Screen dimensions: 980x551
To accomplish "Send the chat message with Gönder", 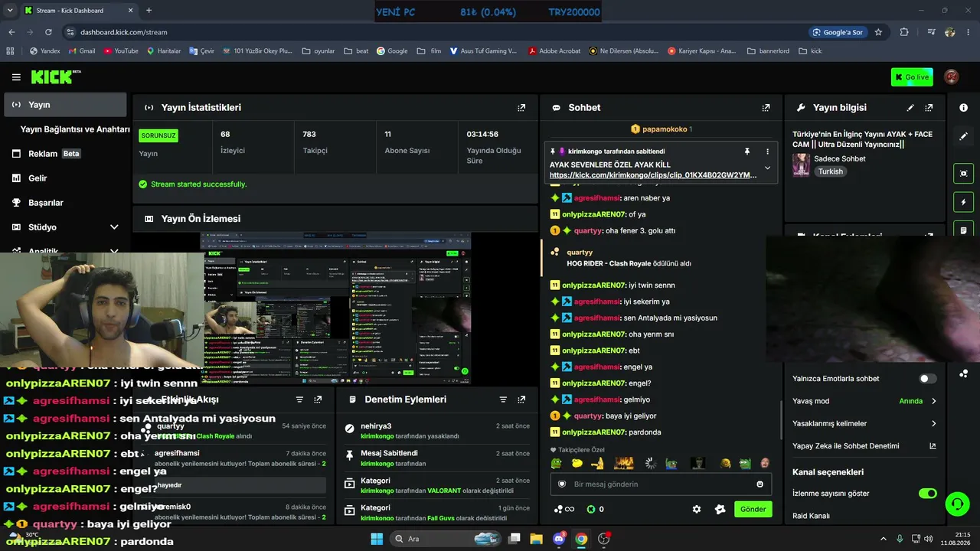I will tap(753, 509).
